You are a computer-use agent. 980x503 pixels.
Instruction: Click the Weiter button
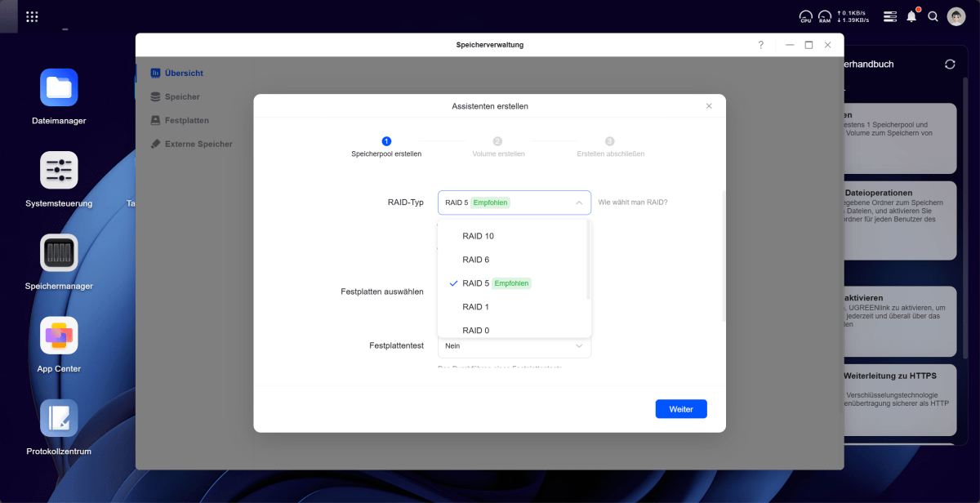(681, 409)
